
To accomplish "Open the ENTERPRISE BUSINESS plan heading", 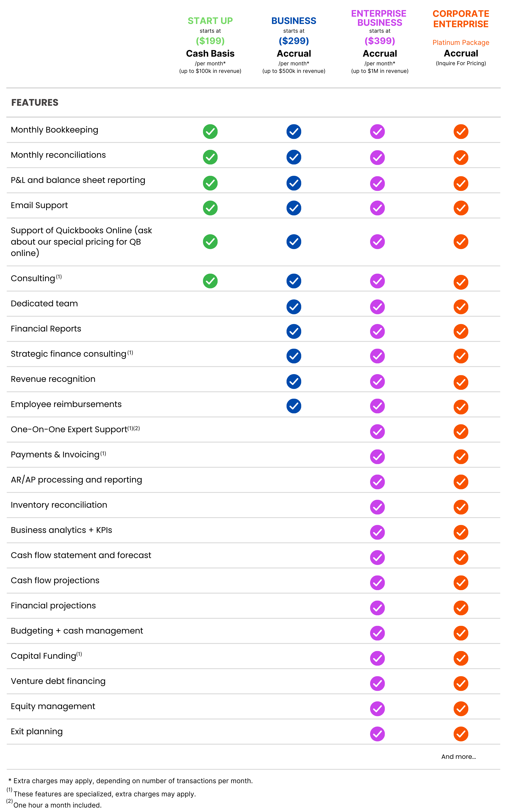I will pyautogui.click(x=379, y=18).
